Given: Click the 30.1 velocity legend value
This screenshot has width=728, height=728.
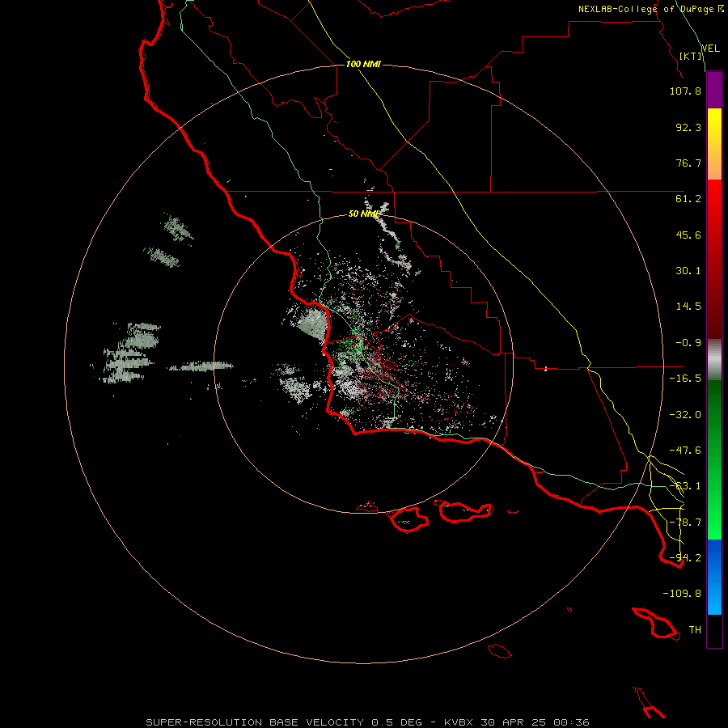Looking at the screenshot, I should [688, 271].
